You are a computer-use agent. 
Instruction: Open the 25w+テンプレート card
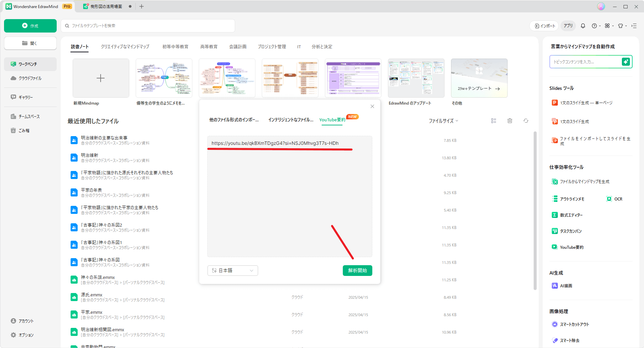pos(479,78)
